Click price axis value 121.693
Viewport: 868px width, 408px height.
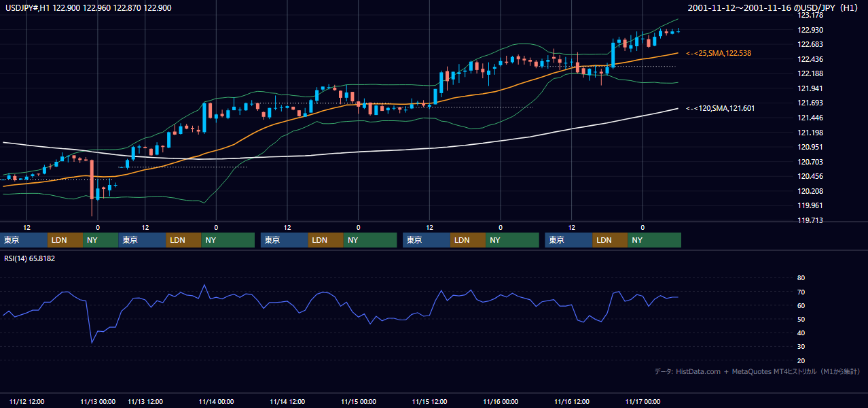[x=810, y=103]
